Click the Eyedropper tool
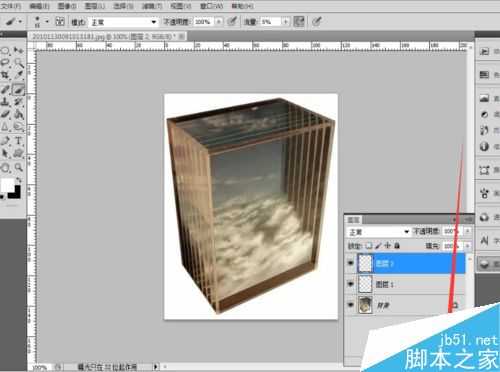Viewport: 500px width, 372px height. tap(19, 75)
